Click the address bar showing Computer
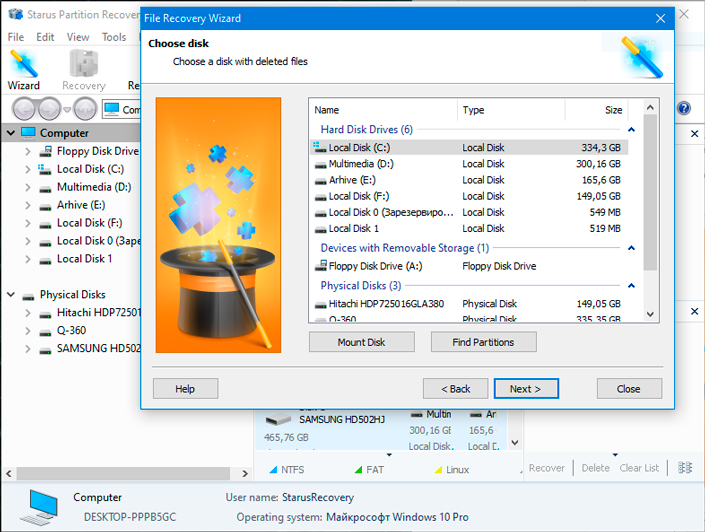 pyautogui.click(x=121, y=109)
